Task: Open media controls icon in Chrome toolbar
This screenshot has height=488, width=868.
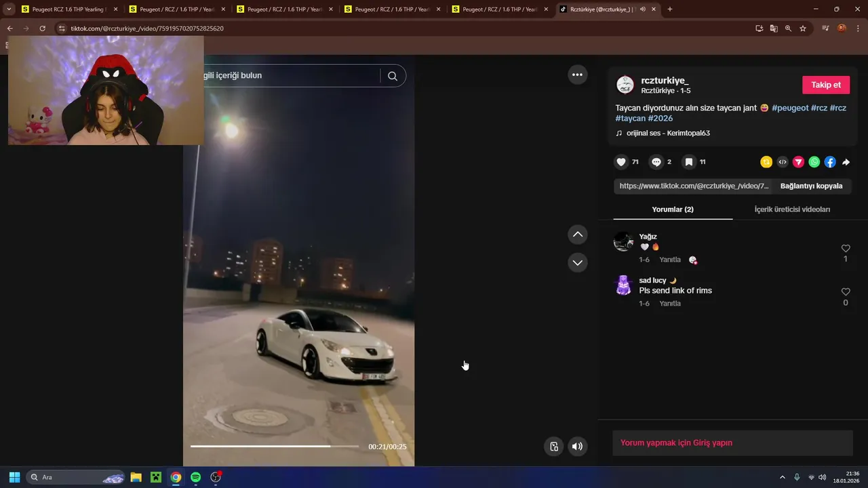Action: pyautogui.click(x=825, y=28)
